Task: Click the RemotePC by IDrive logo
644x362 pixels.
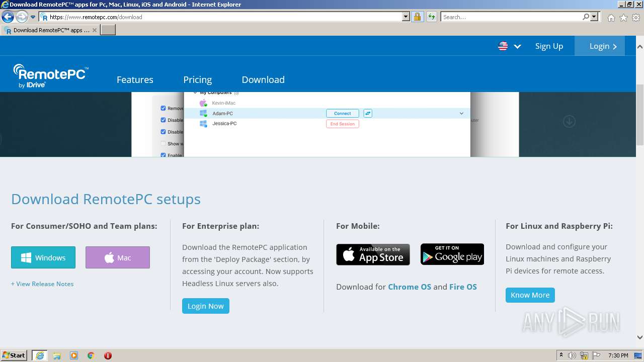Action: 51,76
